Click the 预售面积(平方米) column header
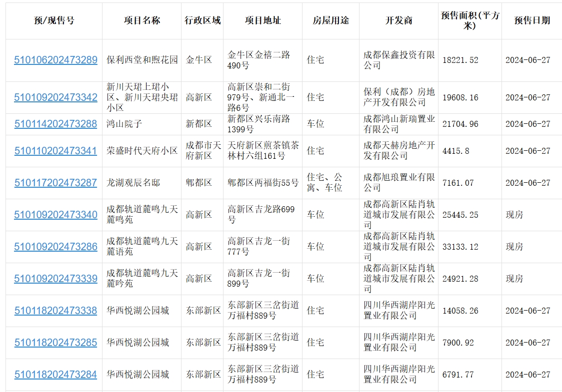 [x=470, y=20]
